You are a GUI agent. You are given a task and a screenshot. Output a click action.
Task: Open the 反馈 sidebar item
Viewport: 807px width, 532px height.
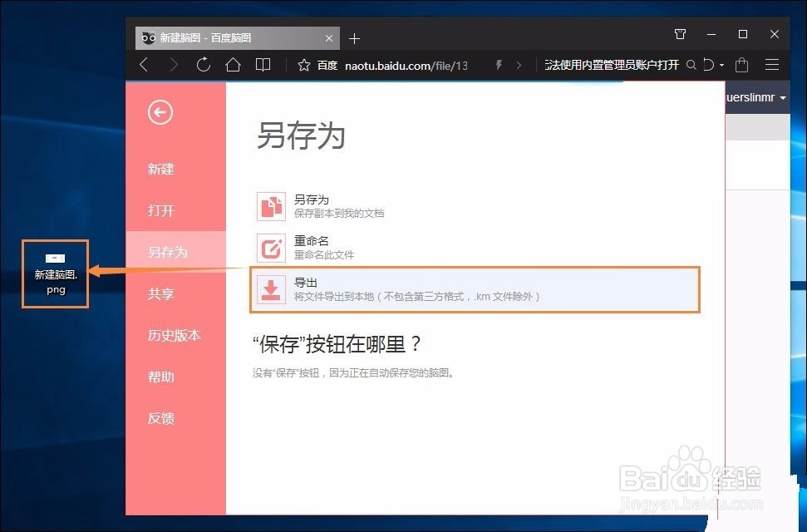point(160,418)
